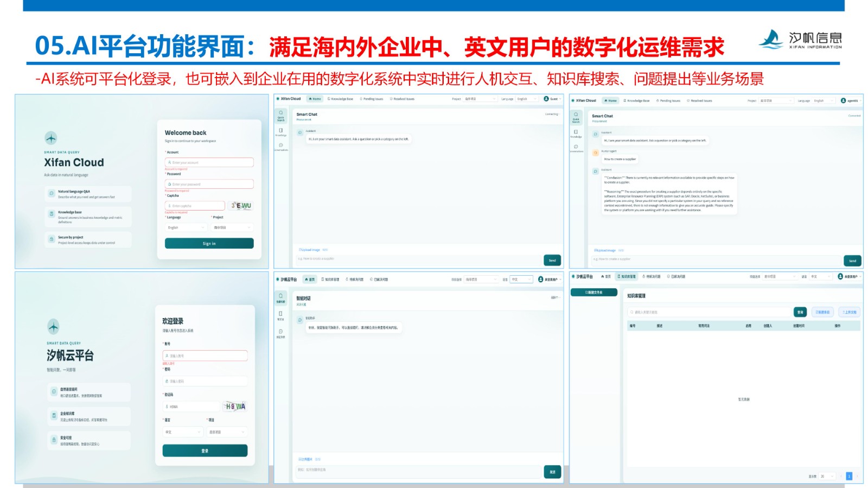Switch to Home tab in the Guest chat window
Image resolution: width=868 pixels, height=488 pixels.
[x=315, y=99]
